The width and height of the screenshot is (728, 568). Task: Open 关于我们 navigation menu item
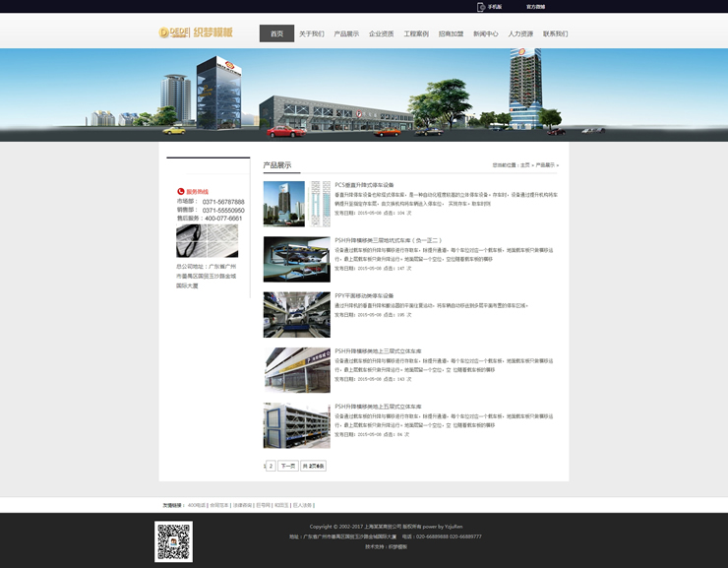pyautogui.click(x=311, y=33)
